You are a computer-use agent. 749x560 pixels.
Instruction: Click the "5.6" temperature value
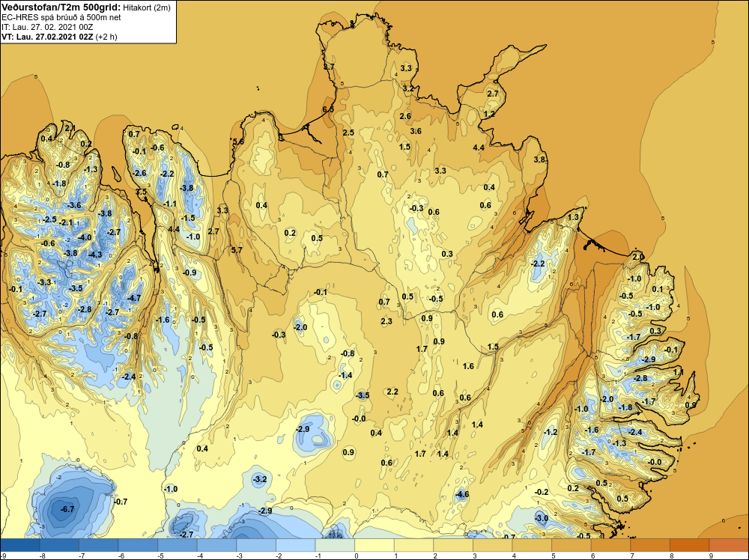[238, 141]
